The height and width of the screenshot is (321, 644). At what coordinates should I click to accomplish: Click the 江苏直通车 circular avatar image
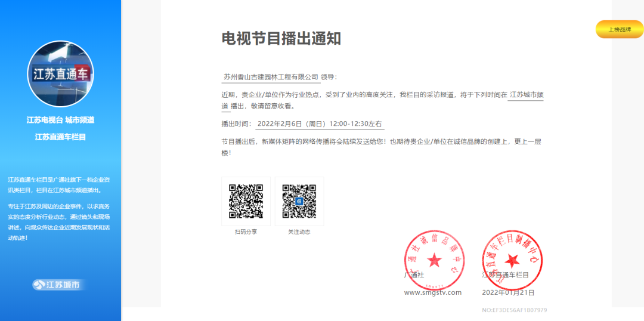coord(60,74)
